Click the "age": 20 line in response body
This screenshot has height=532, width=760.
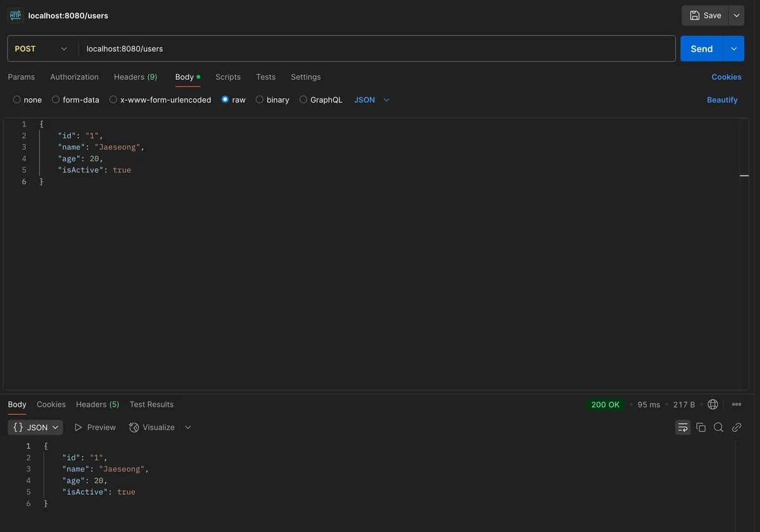(x=85, y=480)
